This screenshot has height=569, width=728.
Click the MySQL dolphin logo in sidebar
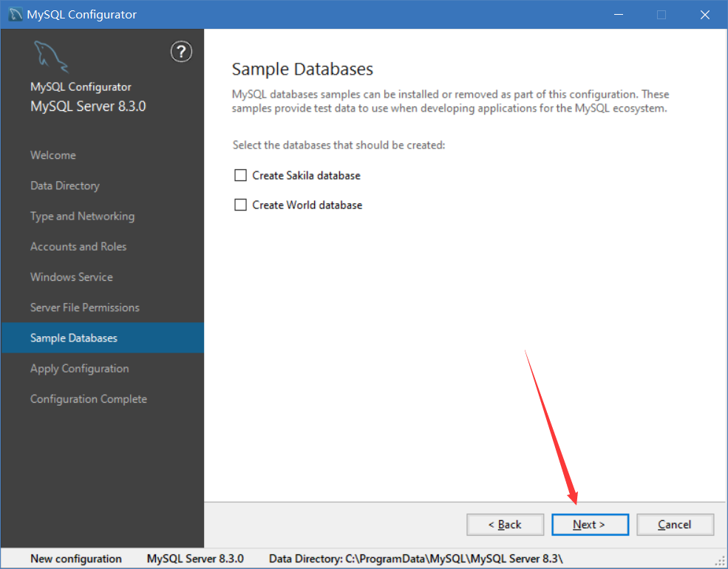pyautogui.click(x=51, y=57)
